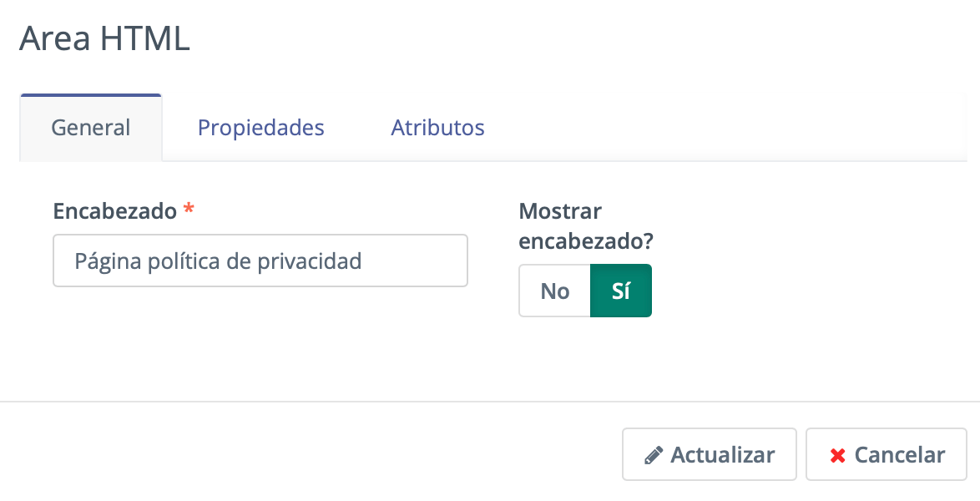The image size is (980, 501).
Task: Click the Mostrar encabezado? label
Action: point(586,225)
